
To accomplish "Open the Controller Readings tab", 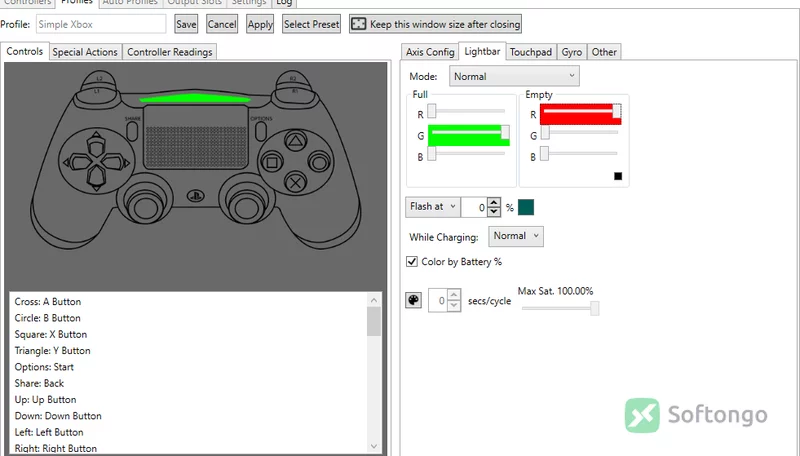I will tap(169, 52).
